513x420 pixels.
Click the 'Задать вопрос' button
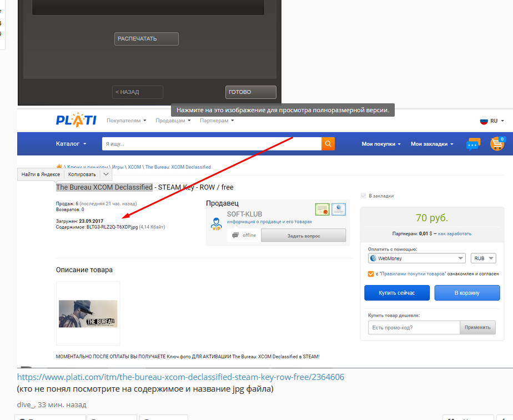pos(303,236)
